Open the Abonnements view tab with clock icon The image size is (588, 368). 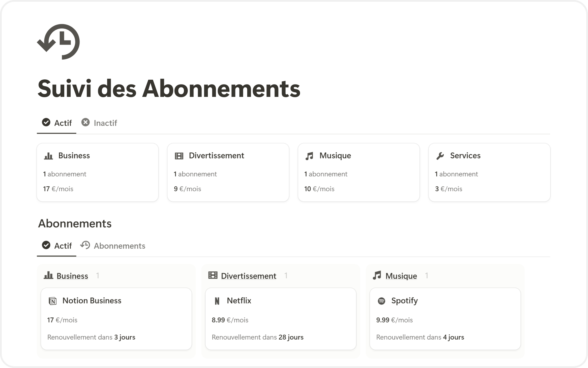click(x=113, y=246)
